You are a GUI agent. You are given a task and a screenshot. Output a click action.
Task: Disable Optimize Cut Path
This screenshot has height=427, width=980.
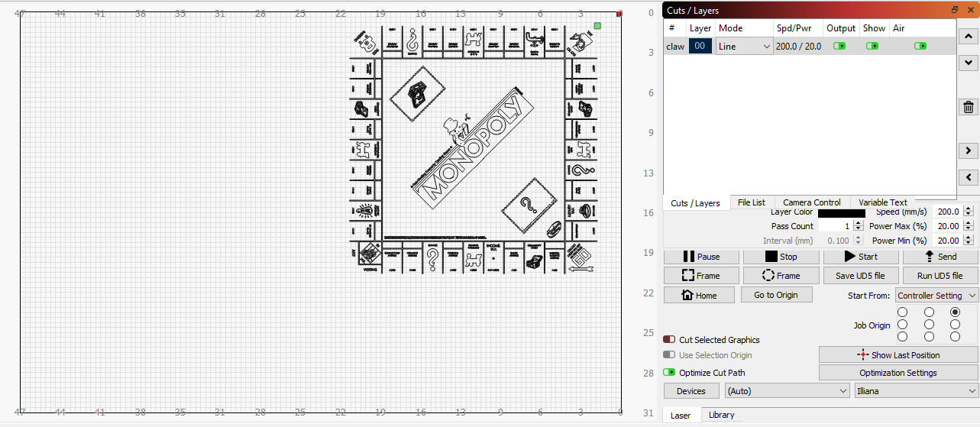[669, 373]
